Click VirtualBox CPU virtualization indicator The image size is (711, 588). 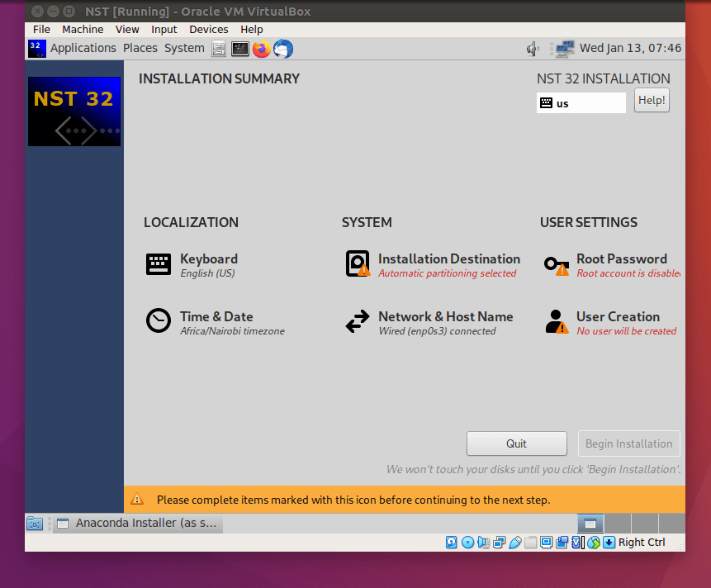pos(577,543)
